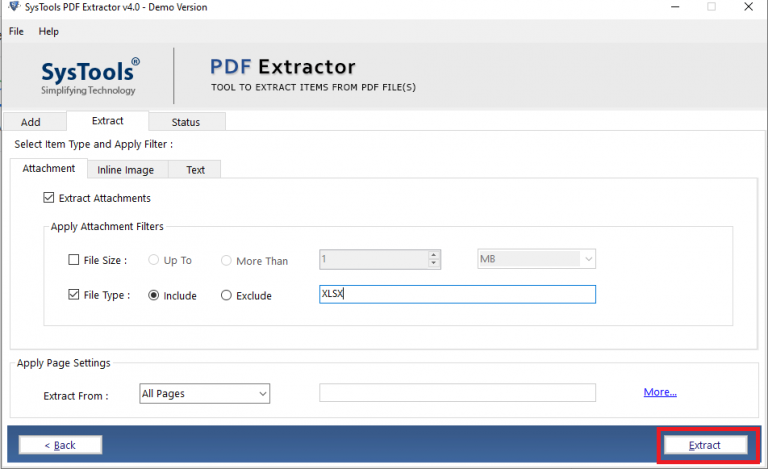
Task: Open the More... link
Action: click(660, 392)
